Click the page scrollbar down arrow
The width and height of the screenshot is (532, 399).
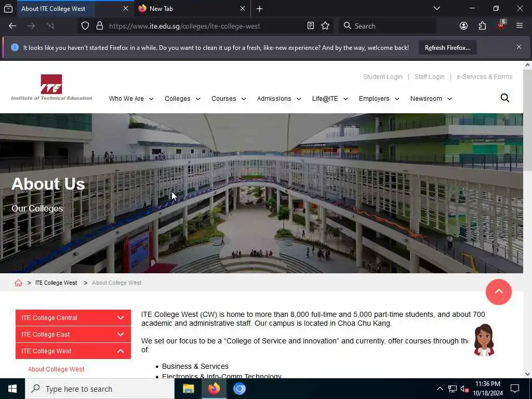point(527,374)
